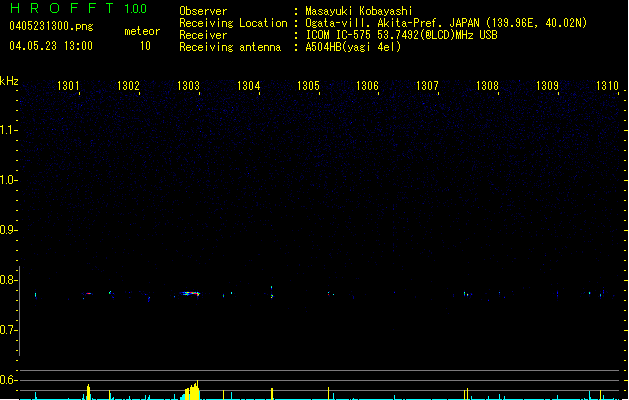Viewport: 629px width, 400px height.
Task: Select the file name 0405231300.png
Action: point(51,26)
